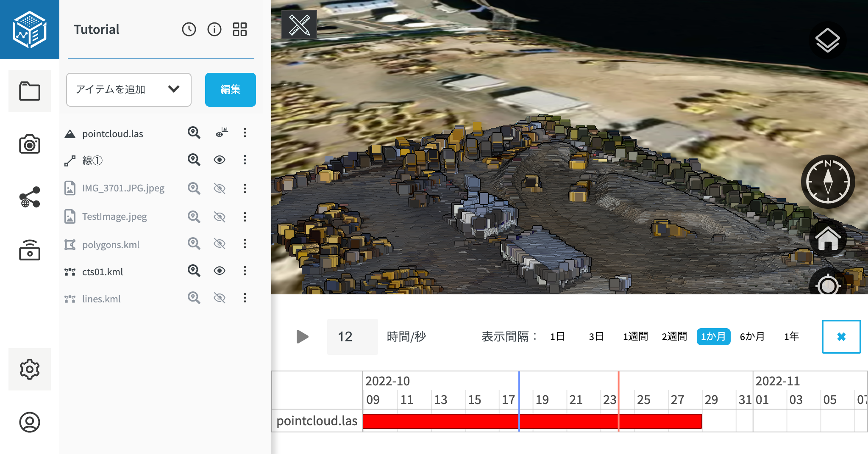Open the map layers switcher
Viewport: 868px width, 454px height.
tap(827, 41)
